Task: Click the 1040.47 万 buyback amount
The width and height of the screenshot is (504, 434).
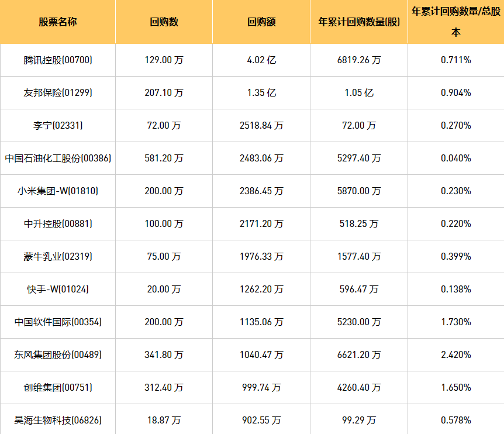Action: [261, 355]
